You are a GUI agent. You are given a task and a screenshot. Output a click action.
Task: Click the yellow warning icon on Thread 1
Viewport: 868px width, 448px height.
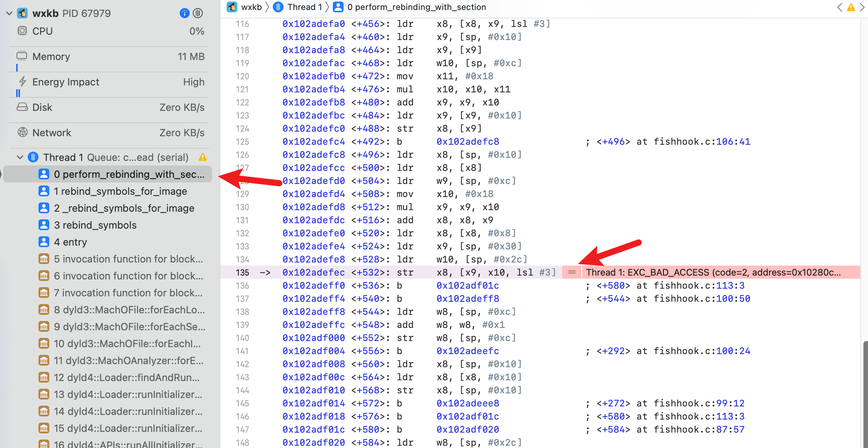tap(203, 157)
